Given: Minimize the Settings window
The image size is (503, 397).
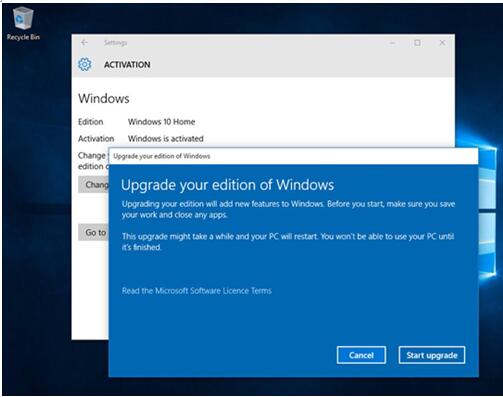Looking at the screenshot, I should [392, 43].
